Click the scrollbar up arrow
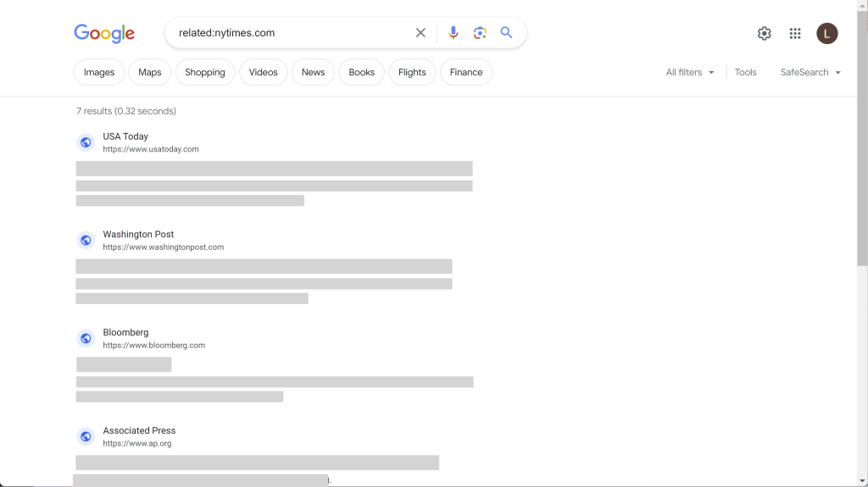 click(862, 5)
